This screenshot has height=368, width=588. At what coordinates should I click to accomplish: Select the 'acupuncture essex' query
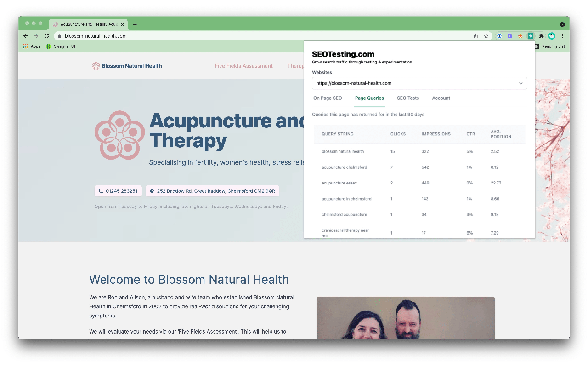(x=339, y=183)
